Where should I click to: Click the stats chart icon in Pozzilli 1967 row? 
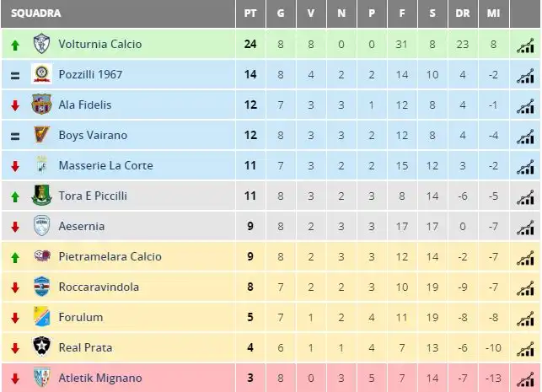tap(525, 76)
